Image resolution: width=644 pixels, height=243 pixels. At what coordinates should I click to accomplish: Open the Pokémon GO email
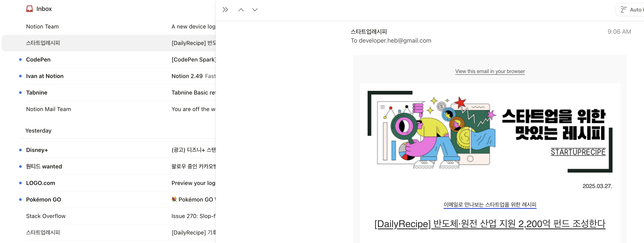coord(109,200)
